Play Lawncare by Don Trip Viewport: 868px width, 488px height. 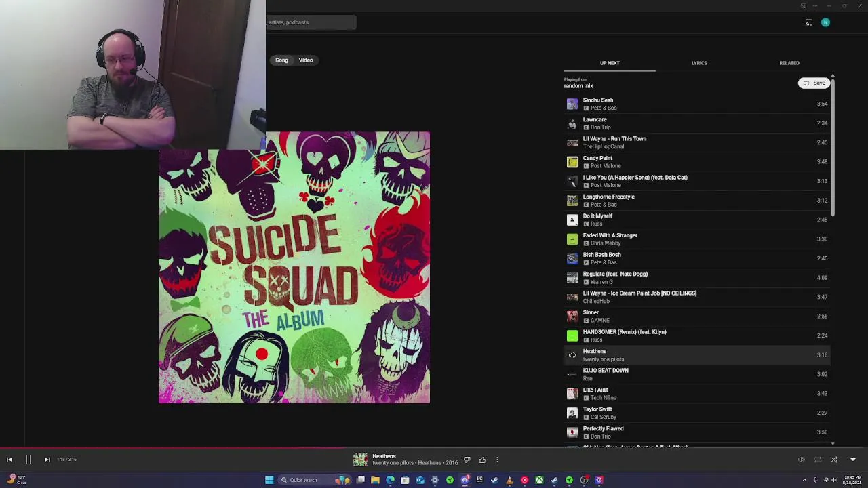click(x=697, y=123)
